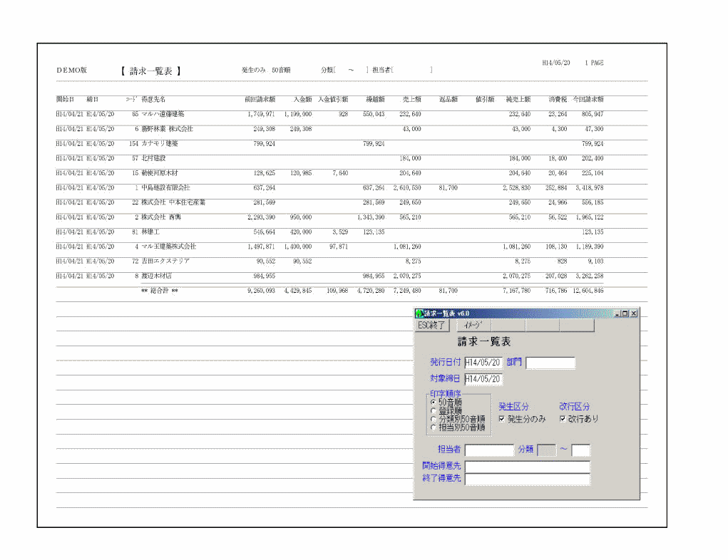Close the 請求一覧表 v6.0 dialog
Viewport: 728px width, 560px height.
click(634, 313)
